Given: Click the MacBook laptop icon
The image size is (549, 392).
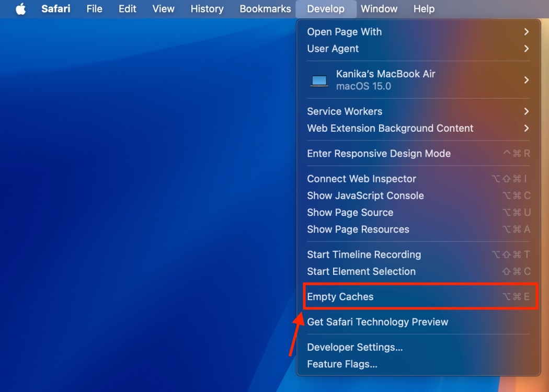Looking at the screenshot, I should tap(319, 80).
